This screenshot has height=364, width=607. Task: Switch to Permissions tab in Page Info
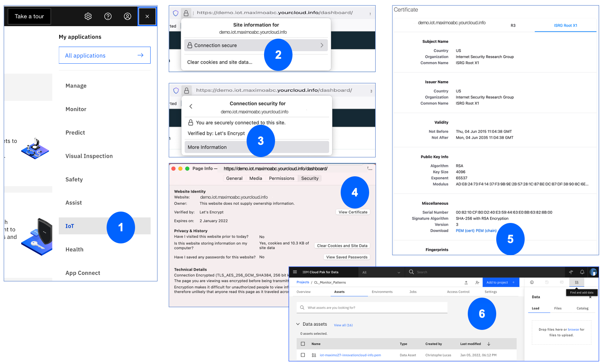click(x=281, y=178)
